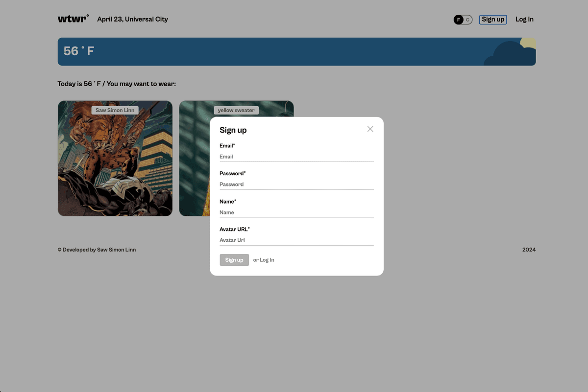Click the 'April 23, Universal City' text
Screen dimensions: 588x392
click(x=132, y=20)
